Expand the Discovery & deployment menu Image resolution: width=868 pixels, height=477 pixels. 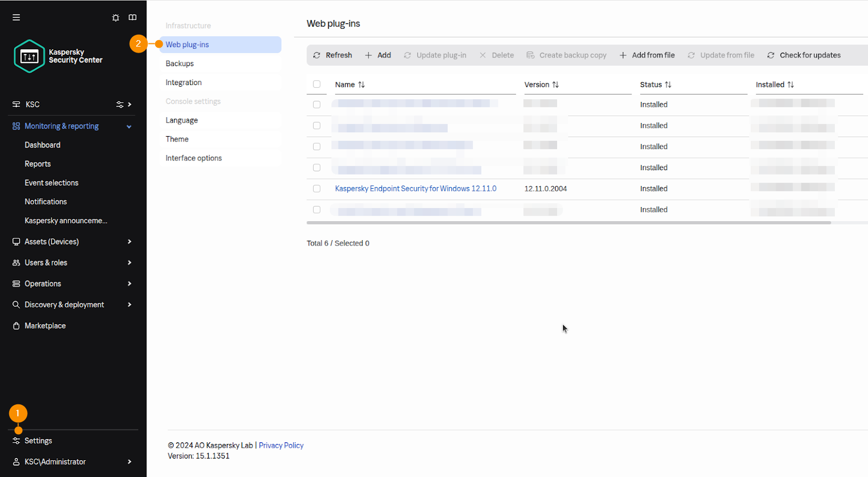point(129,305)
